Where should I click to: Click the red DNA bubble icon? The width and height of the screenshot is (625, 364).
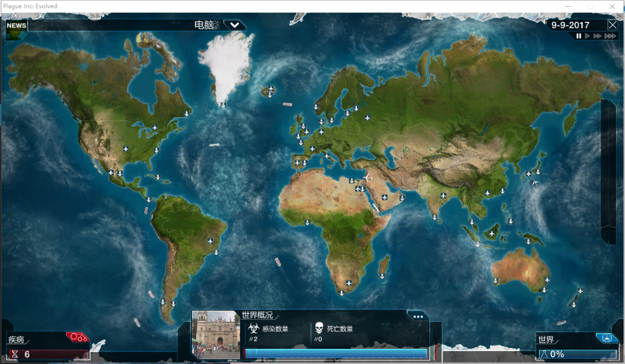[77, 337]
